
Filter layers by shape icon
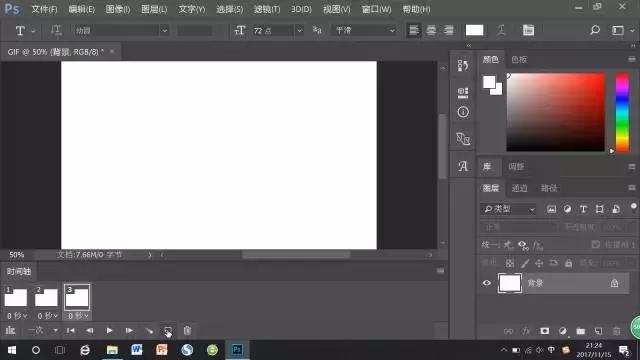tap(599, 209)
